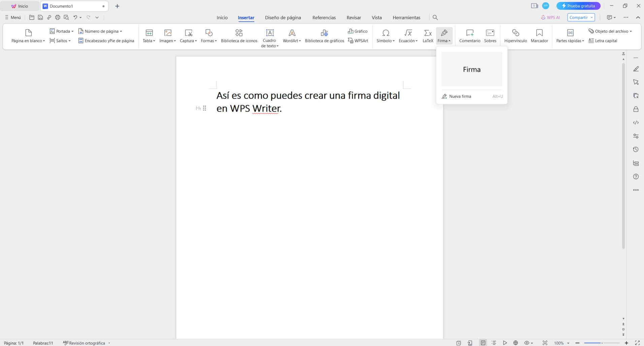Insert a Gráfico chart
This screenshot has width=644, height=346.
[x=357, y=31]
